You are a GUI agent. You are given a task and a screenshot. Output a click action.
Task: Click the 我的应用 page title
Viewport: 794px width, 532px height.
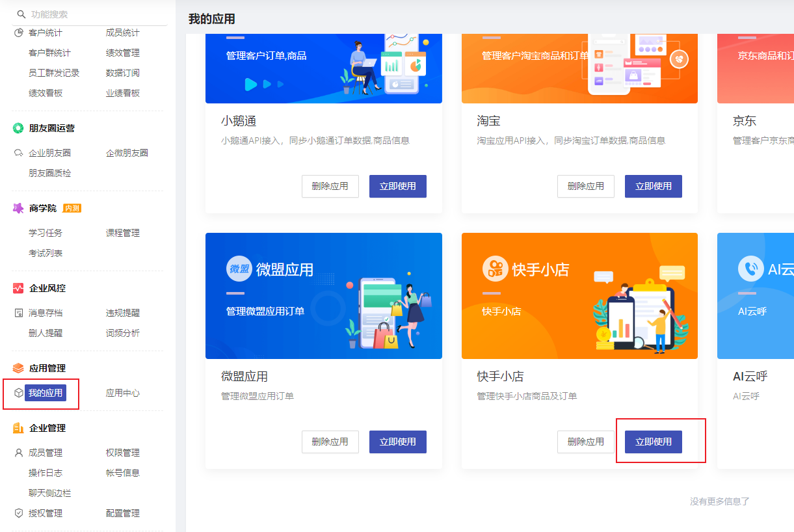click(x=212, y=19)
